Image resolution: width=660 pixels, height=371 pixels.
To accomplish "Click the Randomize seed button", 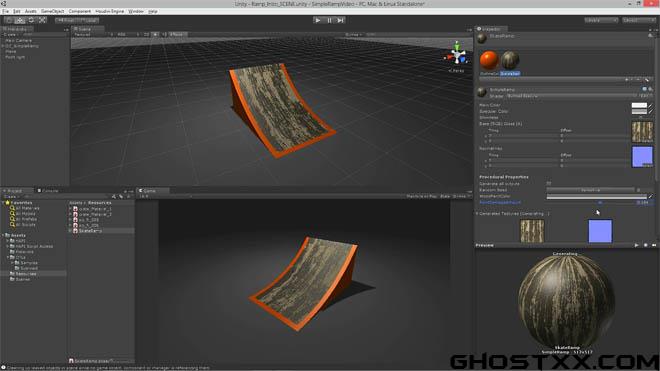I will tap(591, 190).
